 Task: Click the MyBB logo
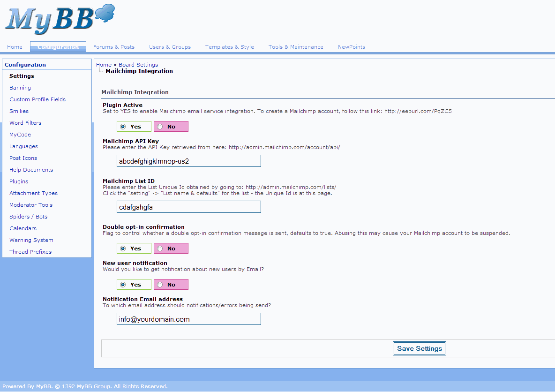click(x=60, y=19)
